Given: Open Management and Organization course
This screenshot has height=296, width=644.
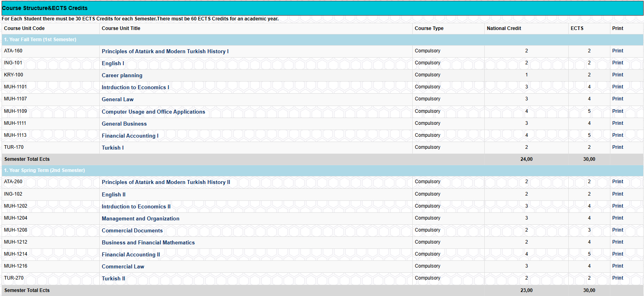Looking at the screenshot, I should (x=140, y=219).
